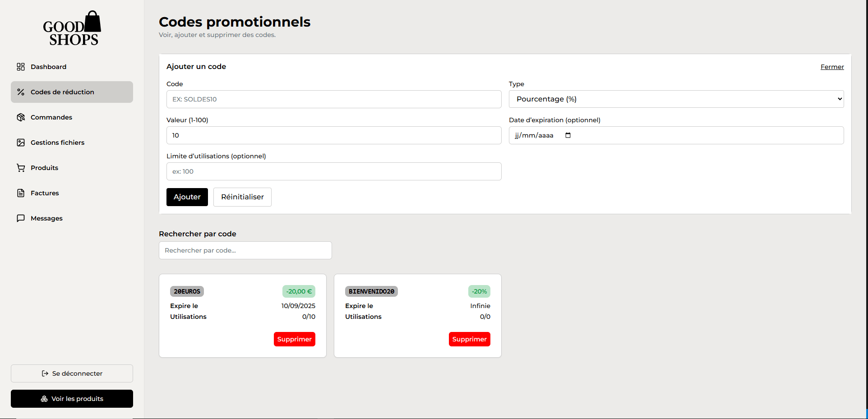Image resolution: width=868 pixels, height=419 pixels.
Task: Delete the BIENVENIDO20 promo code
Action: point(469,339)
